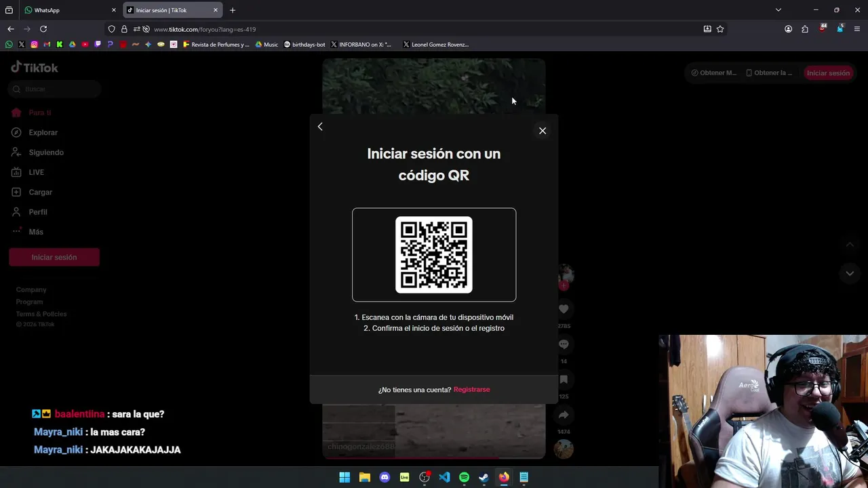868x488 pixels.
Task: Click the TikTok logo in the sidebar
Action: [35, 67]
